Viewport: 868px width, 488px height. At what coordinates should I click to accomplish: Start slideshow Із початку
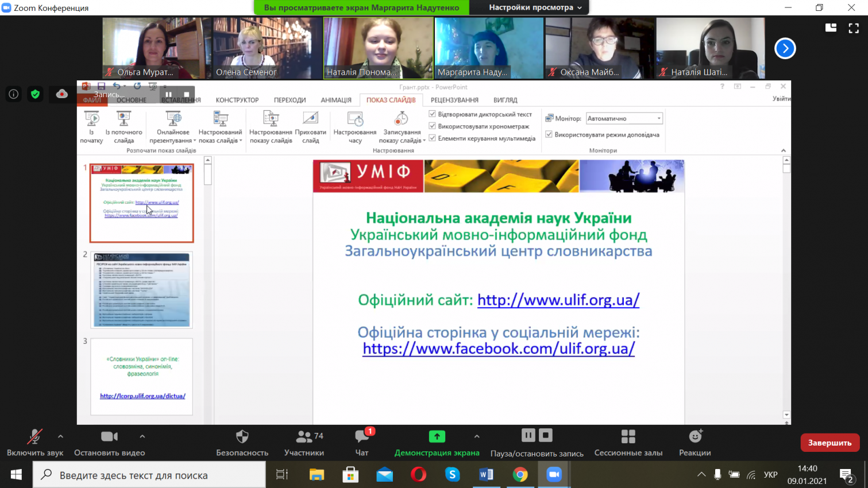coord(91,127)
